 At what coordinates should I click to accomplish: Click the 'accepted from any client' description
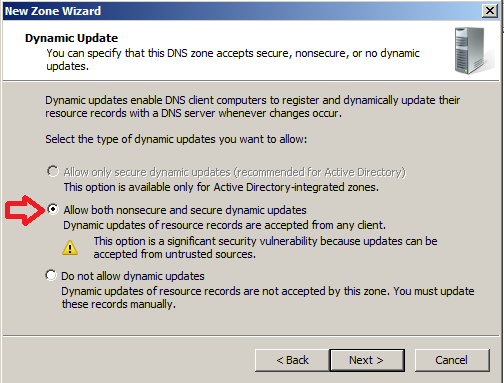tap(224, 225)
